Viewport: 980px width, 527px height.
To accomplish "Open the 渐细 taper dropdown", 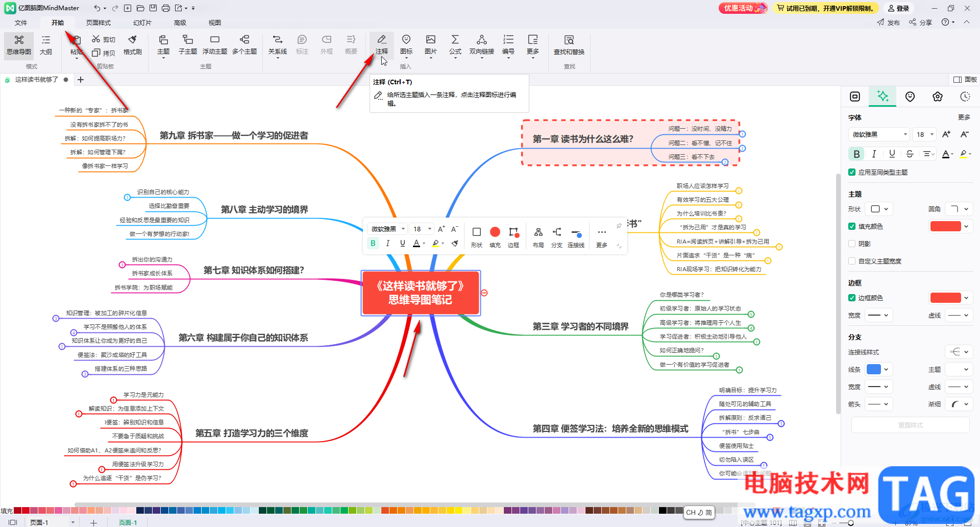I will [959, 404].
